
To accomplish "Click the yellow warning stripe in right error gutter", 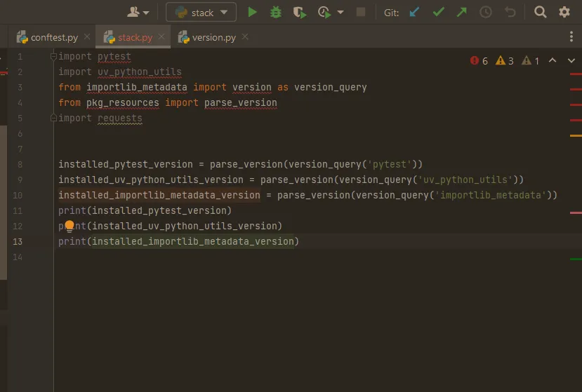I will pyautogui.click(x=576, y=136).
